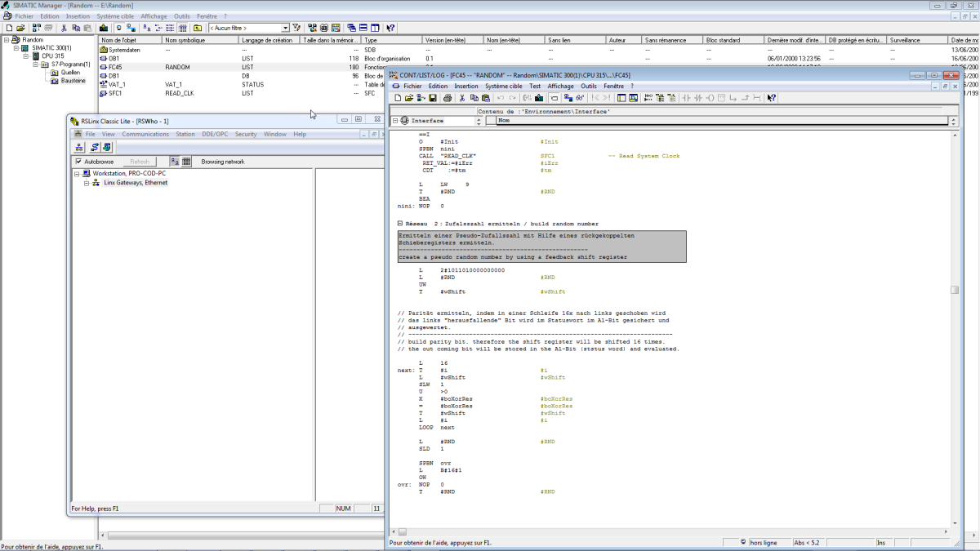
Task: Collapse the CPU 315 tree node
Action: coord(26,56)
